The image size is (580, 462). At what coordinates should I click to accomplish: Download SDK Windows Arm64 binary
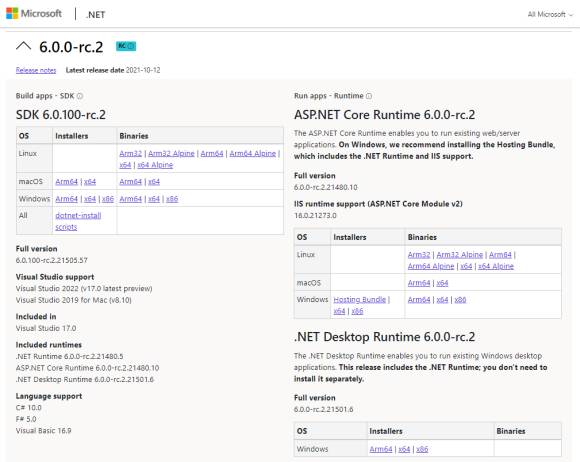pos(131,199)
